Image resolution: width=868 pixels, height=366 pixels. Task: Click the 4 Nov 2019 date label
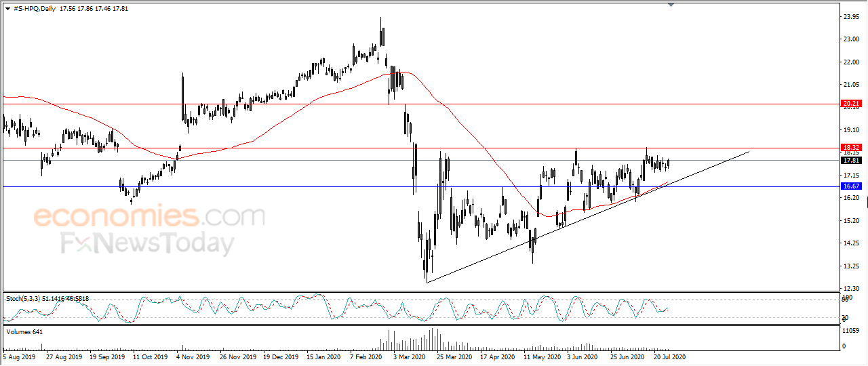tap(191, 356)
